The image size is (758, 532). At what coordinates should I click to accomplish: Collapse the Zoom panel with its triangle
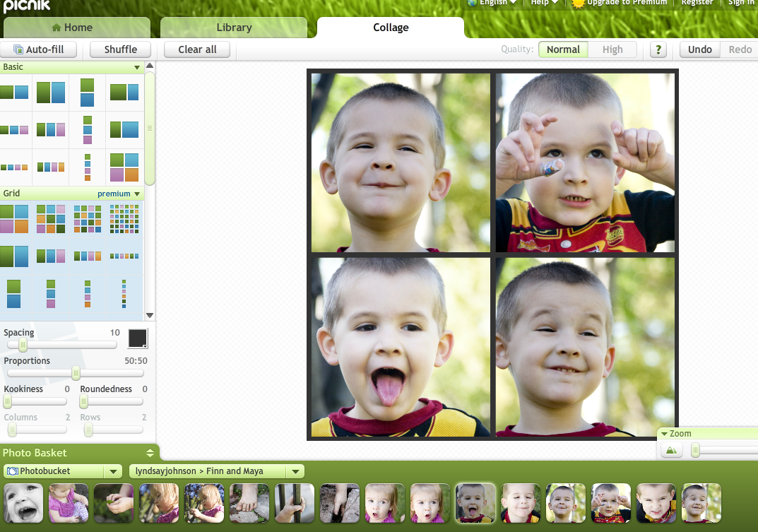(x=665, y=433)
